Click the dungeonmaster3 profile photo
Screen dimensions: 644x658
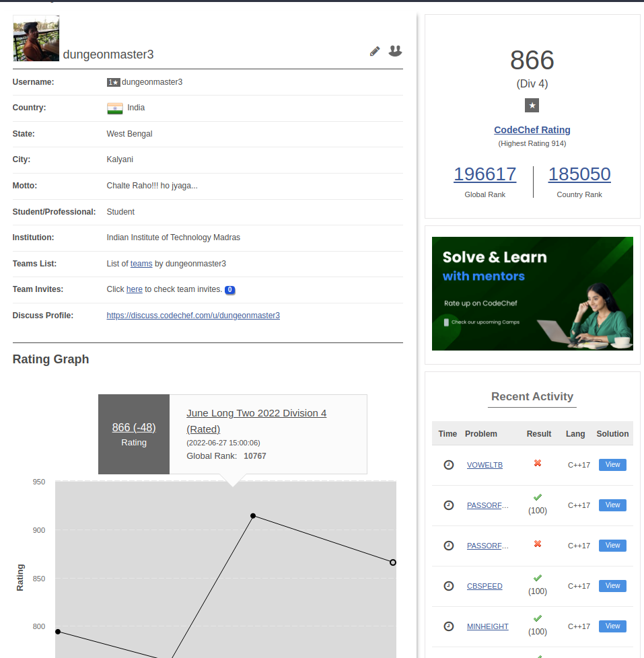pos(36,38)
